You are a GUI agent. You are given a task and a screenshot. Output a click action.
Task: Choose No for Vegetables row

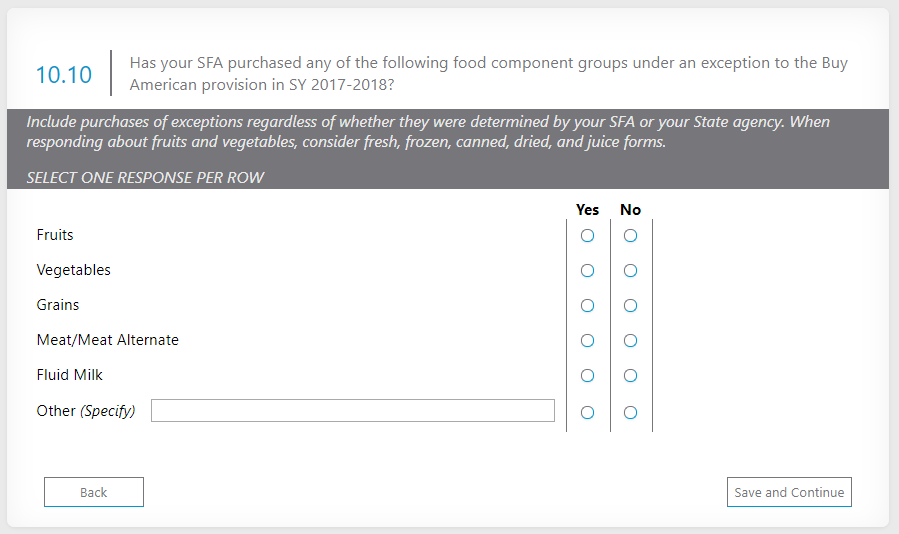click(x=630, y=271)
